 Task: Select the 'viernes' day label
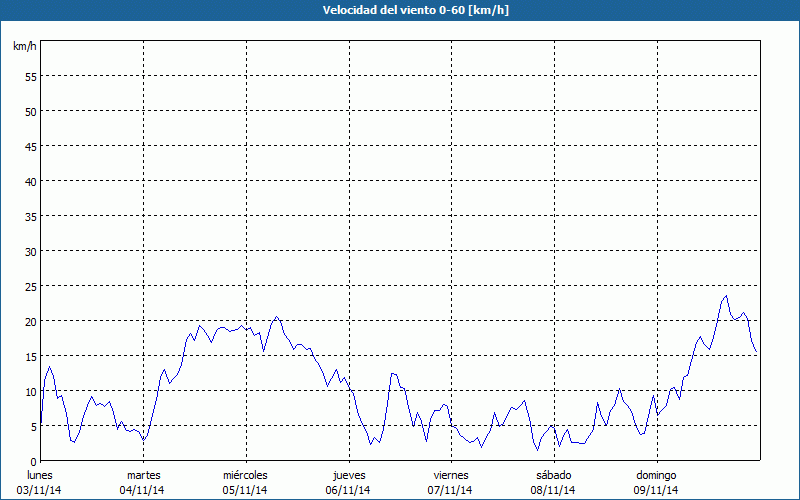(451, 475)
